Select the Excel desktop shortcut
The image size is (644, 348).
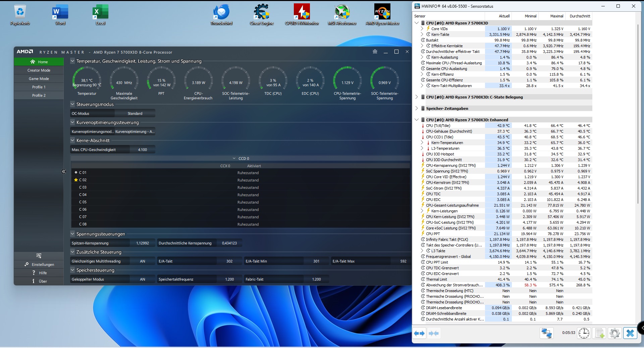[x=100, y=15]
